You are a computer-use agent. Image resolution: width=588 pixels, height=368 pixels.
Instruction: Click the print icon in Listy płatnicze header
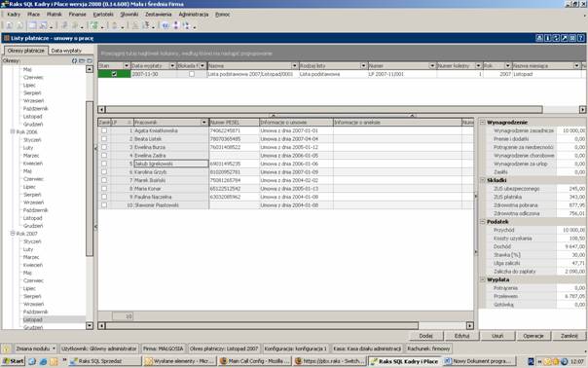click(x=539, y=38)
